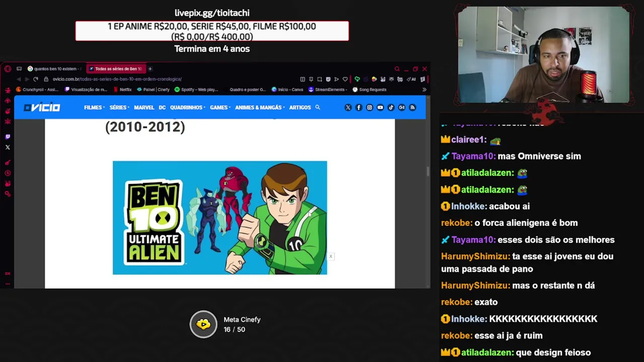Open the MARVEL menu item

(x=144, y=107)
